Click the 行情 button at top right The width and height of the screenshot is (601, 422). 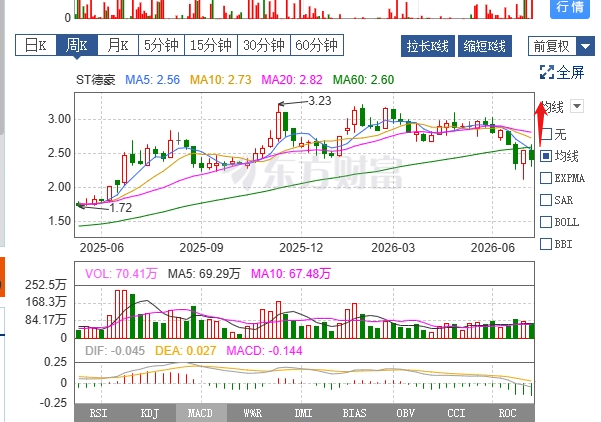pos(570,7)
